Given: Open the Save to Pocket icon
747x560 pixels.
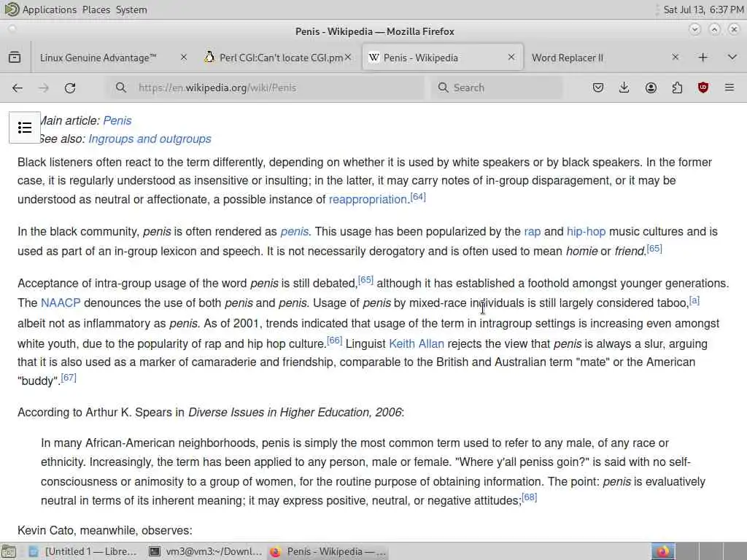Looking at the screenshot, I should click(x=598, y=87).
